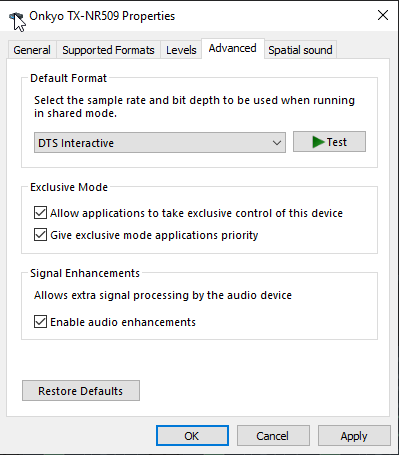This screenshot has height=455, width=399.
Task: Disable the Enable audio enhancements checkbox
Action: click(40, 322)
